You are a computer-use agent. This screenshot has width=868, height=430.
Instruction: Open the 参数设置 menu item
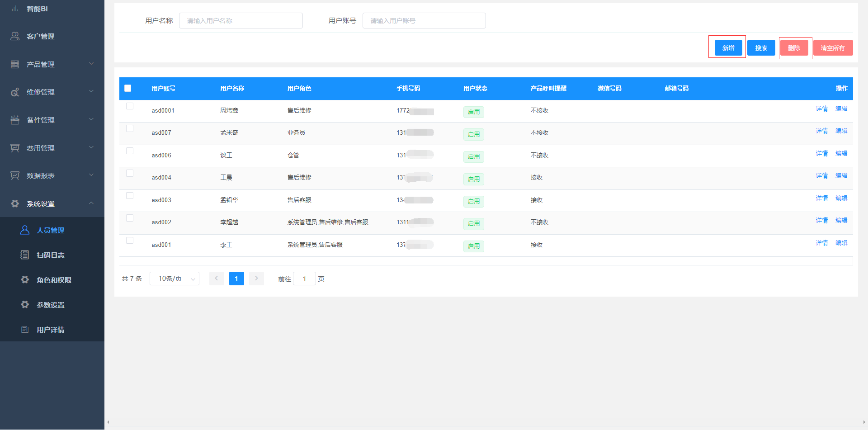pyautogui.click(x=51, y=305)
